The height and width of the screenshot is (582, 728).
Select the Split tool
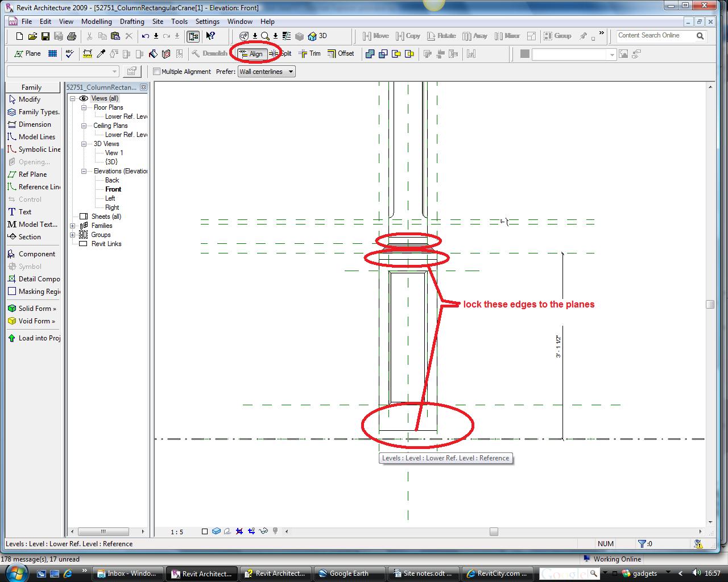click(280, 53)
